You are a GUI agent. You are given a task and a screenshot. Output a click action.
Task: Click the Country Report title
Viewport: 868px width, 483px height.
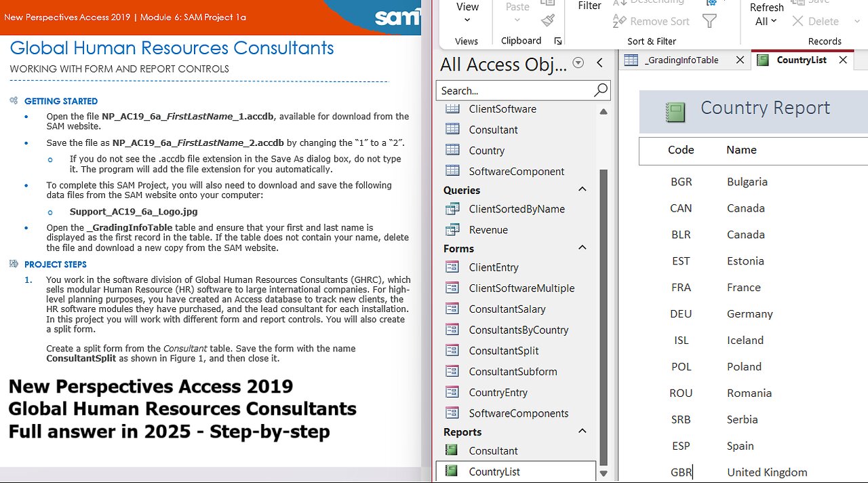765,108
